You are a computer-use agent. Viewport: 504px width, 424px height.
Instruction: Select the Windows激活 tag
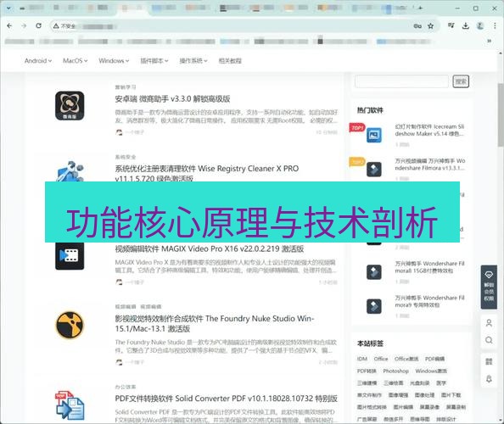pyautogui.click(x=431, y=371)
